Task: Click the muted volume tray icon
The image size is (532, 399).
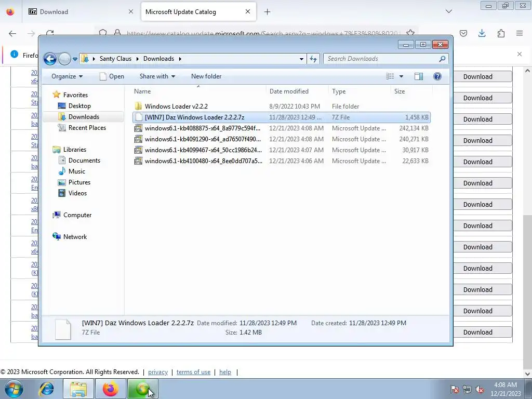Action: [x=480, y=390]
